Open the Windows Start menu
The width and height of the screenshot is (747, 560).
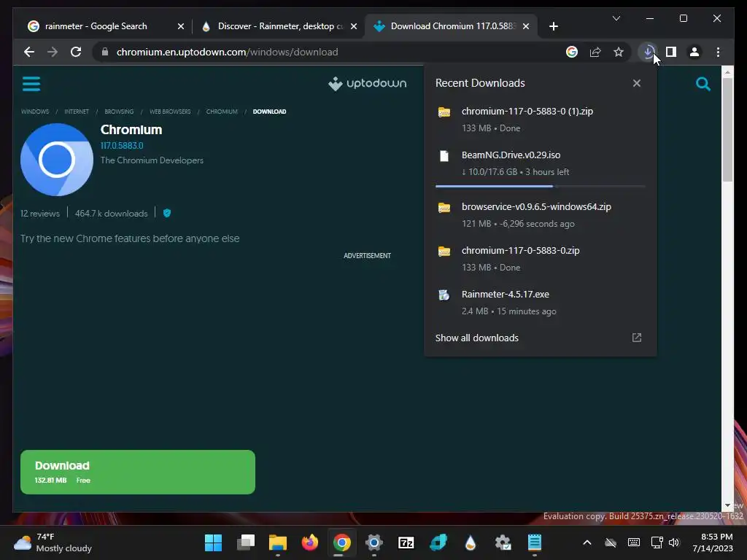pos(213,542)
